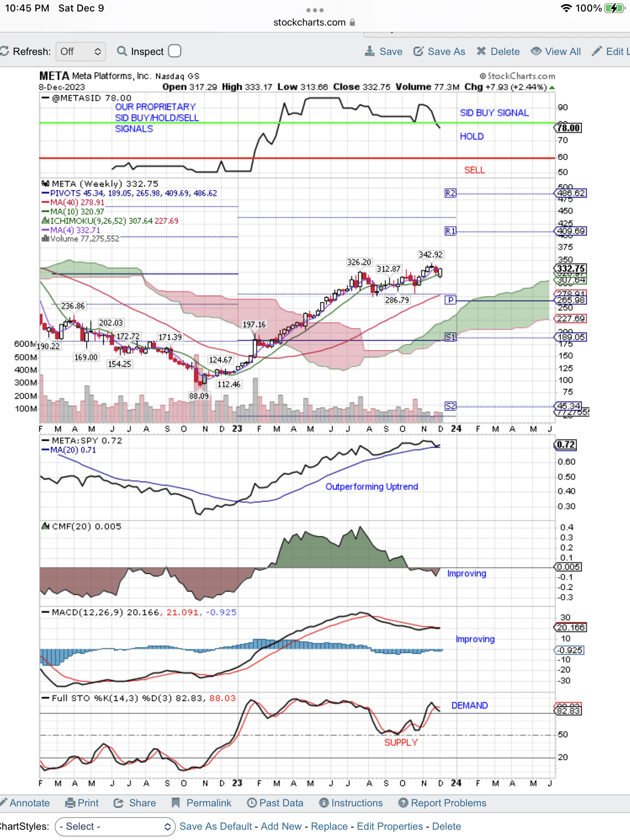
Task: Click the Print printer icon
Action: click(70, 803)
